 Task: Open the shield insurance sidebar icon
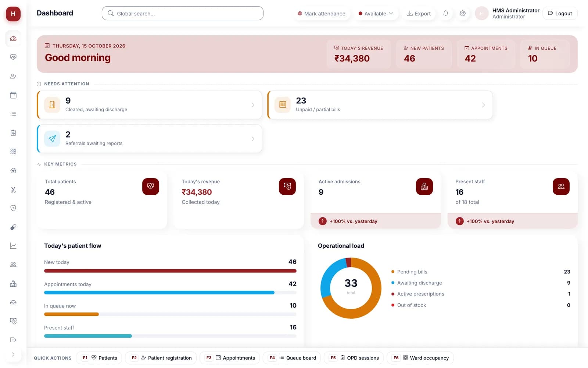pos(13,208)
